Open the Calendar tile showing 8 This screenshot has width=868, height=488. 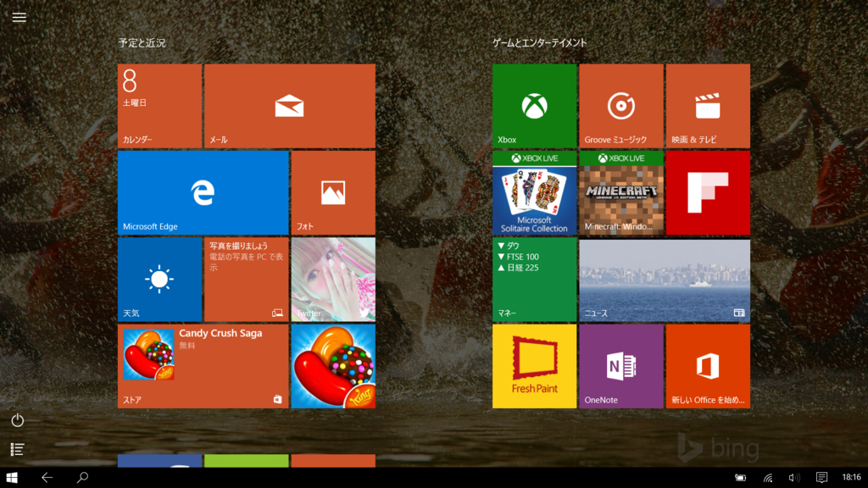click(159, 106)
